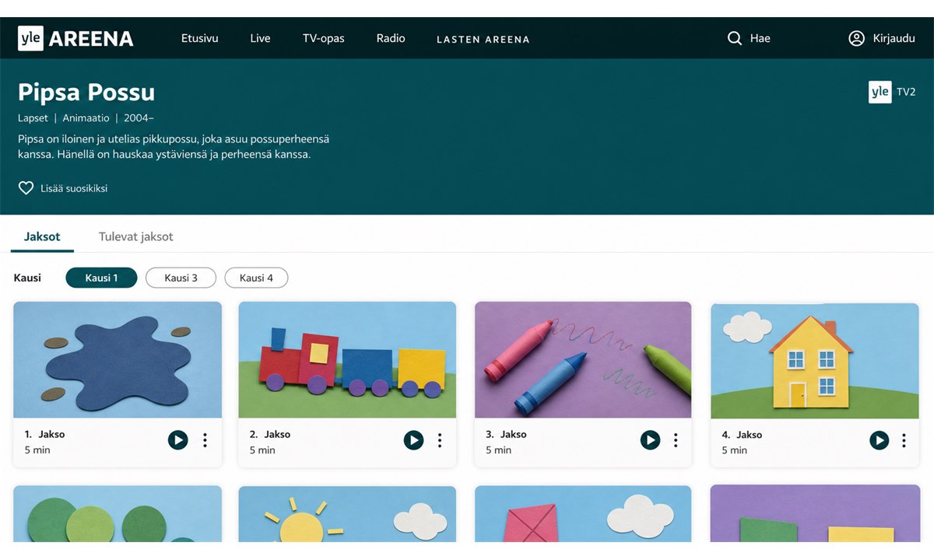Open more options for 3. Jakso
Screen dimensions: 934x560
[x=676, y=440]
